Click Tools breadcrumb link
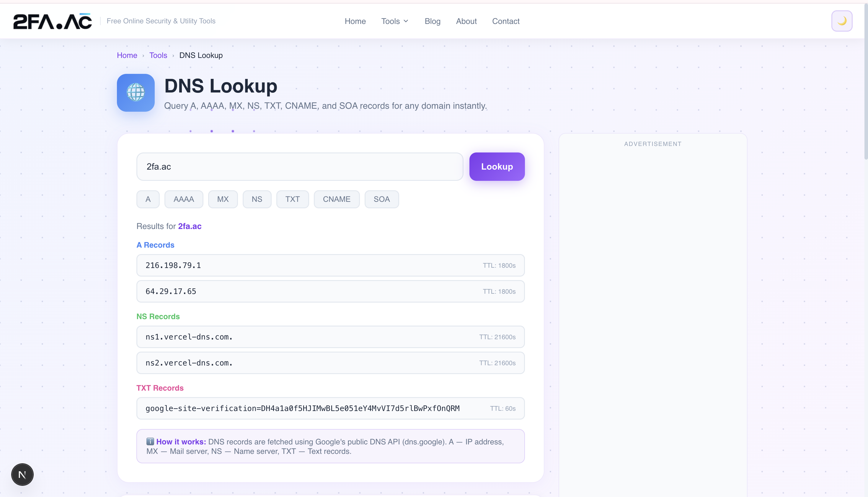The width and height of the screenshot is (868, 497). coord(158,55)
